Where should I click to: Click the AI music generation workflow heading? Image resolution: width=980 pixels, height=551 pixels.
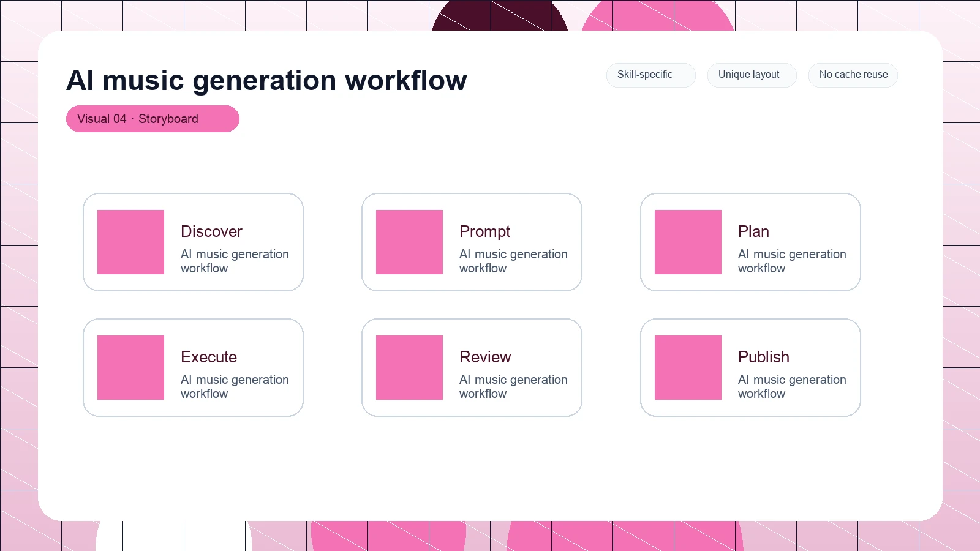click(x=266, y=80)
